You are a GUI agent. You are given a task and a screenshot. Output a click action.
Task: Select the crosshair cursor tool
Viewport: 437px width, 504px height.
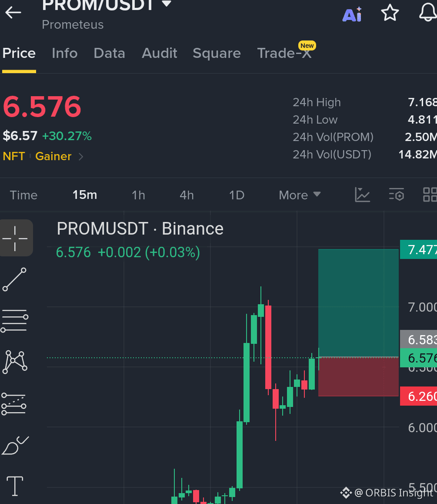click(15, 238)
